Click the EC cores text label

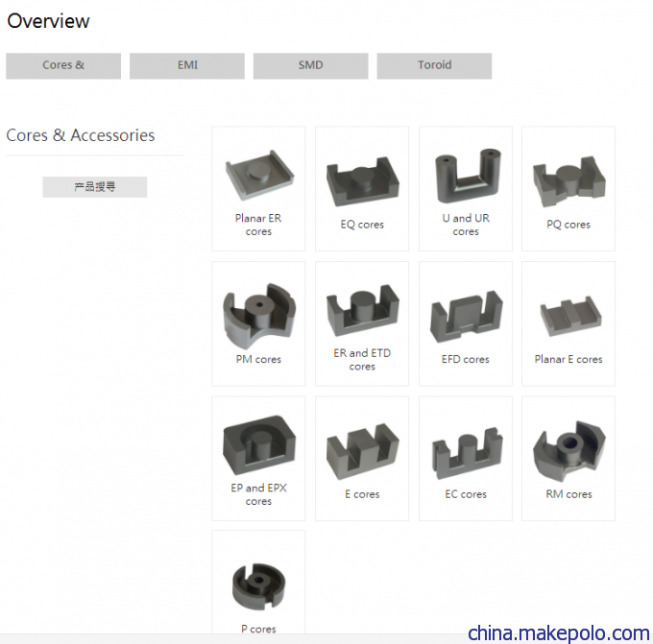tap(466, 494)
